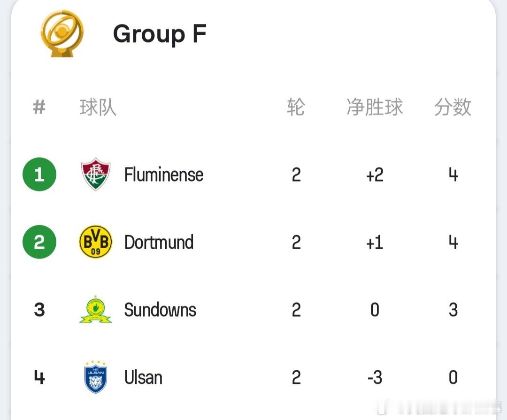This screenshot has width=507, height=420.
Task: Click the green rank 1 circle
Action: [39, 174]
